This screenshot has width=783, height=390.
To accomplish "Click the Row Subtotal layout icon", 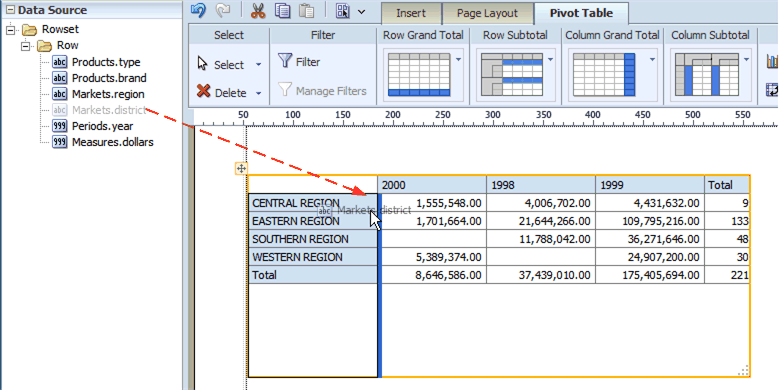I will click(x=512, y=74).
